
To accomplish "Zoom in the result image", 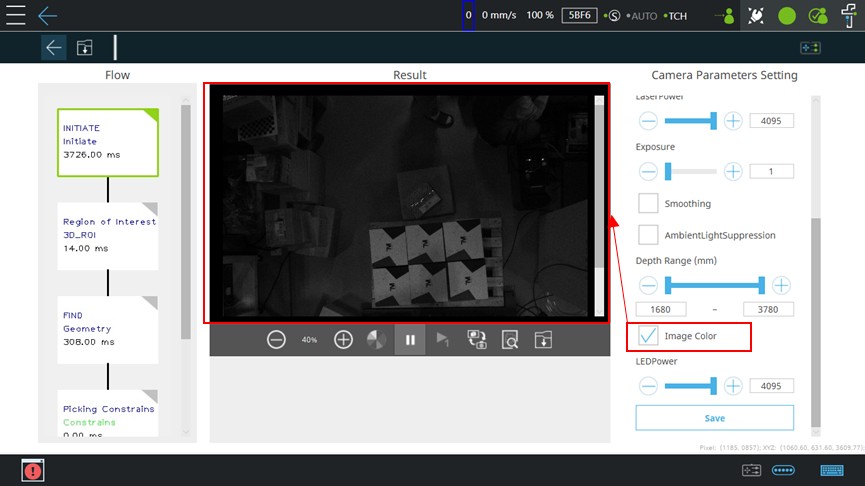I will pyautogui.click(x=343, y=340).
